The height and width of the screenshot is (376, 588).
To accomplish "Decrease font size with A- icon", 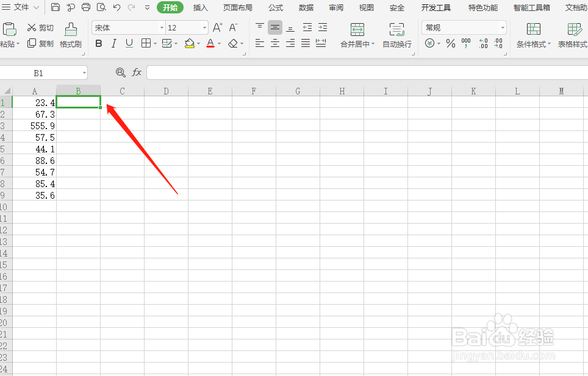I will point(233,27).
